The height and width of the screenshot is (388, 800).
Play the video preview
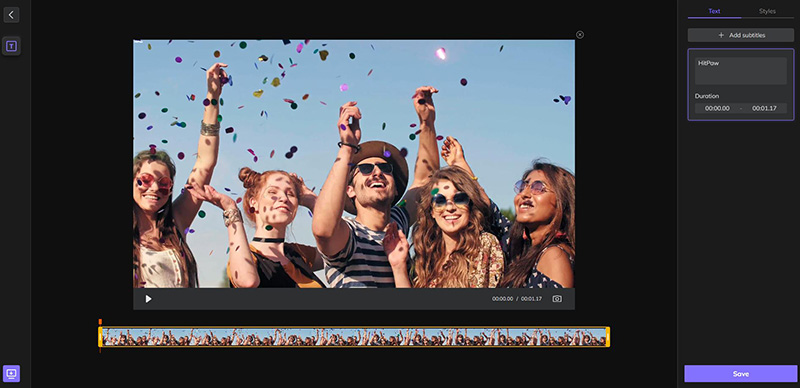click(x=148, y=299)
